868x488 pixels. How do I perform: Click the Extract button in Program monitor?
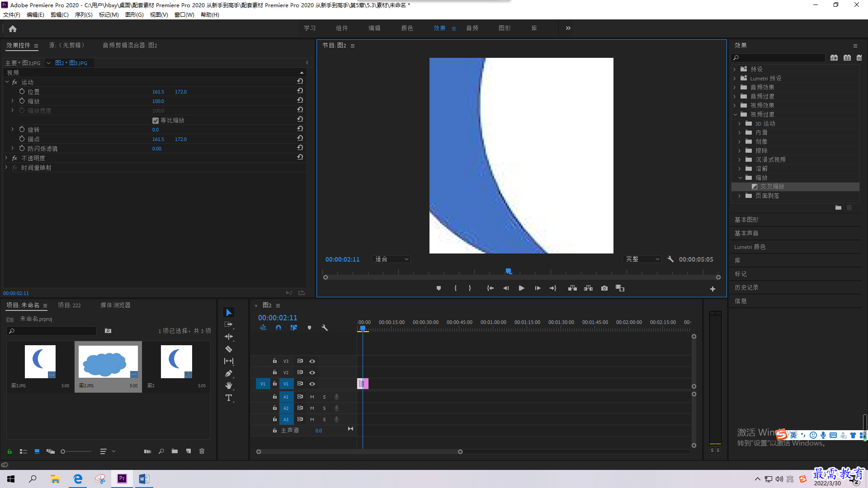point(588,288)
